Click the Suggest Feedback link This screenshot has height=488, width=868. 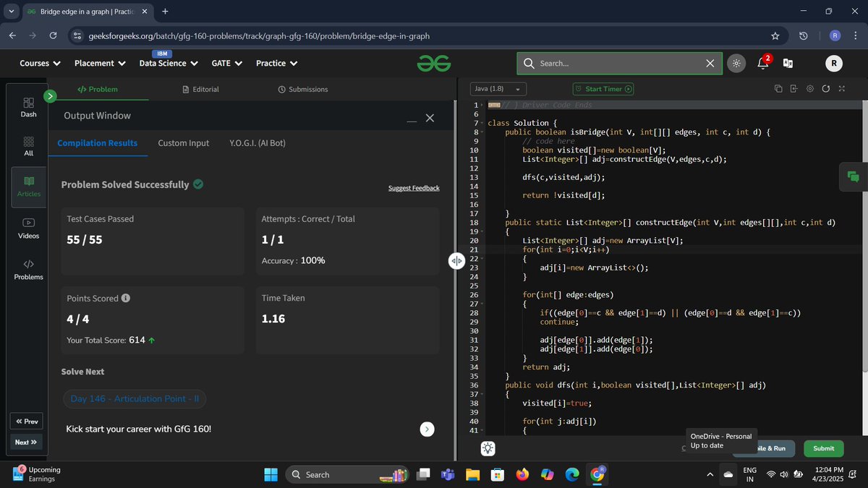point(414,188)
